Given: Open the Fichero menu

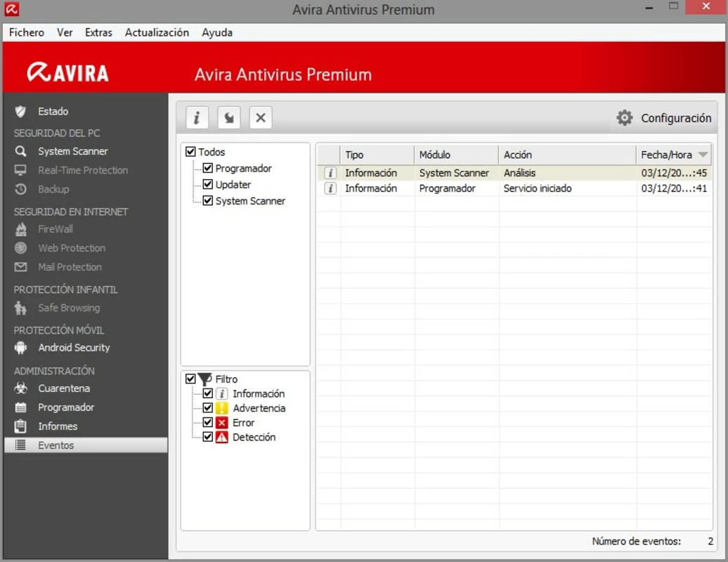Looking at the screenshot, I should coord(27,32).
